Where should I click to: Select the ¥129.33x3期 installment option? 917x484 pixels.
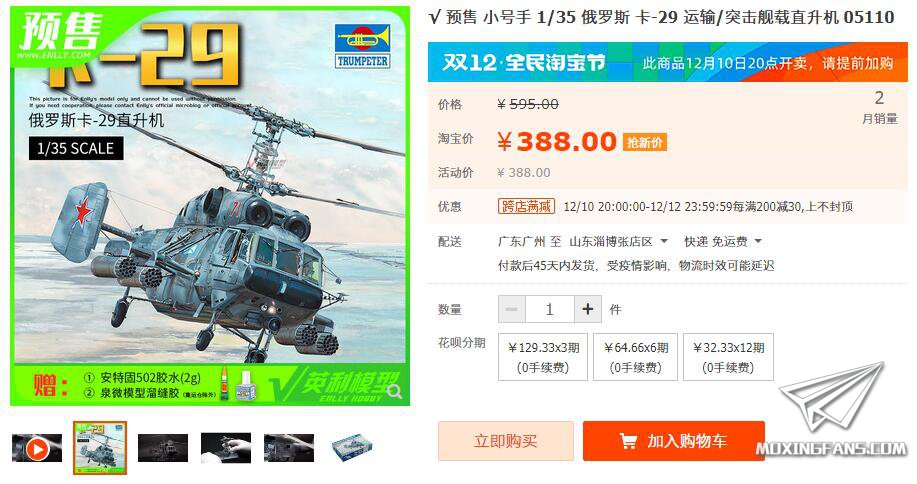(543, 357)
